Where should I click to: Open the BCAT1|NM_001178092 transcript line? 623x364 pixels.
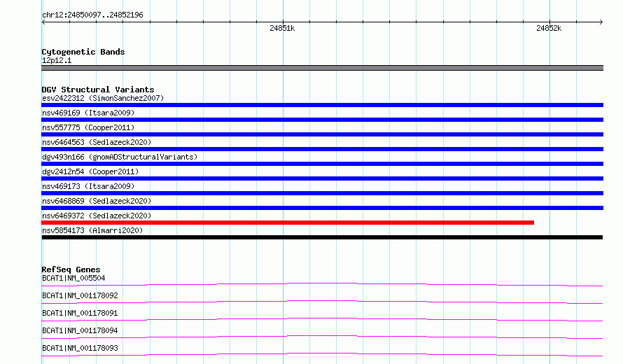pos(322,302)
